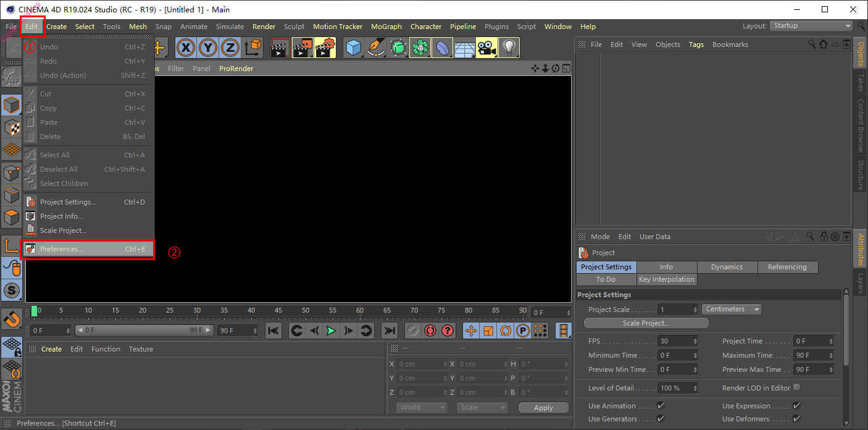Toggle Autokeying red circular icon
This screenshot has height=430, width=868.
(x=430, y=331)
